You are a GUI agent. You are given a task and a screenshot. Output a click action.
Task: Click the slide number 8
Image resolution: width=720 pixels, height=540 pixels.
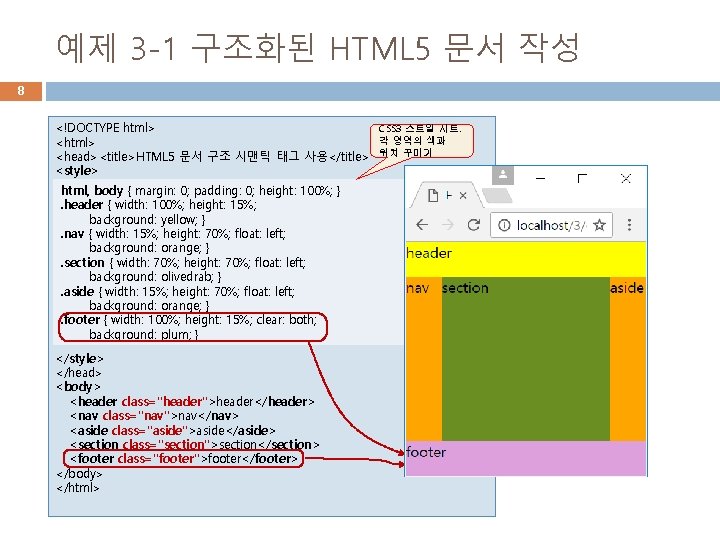tap(21, 91)
